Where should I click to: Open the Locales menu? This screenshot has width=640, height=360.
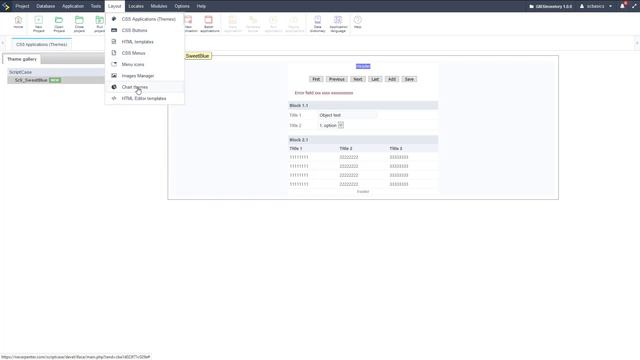click(136, 6)
